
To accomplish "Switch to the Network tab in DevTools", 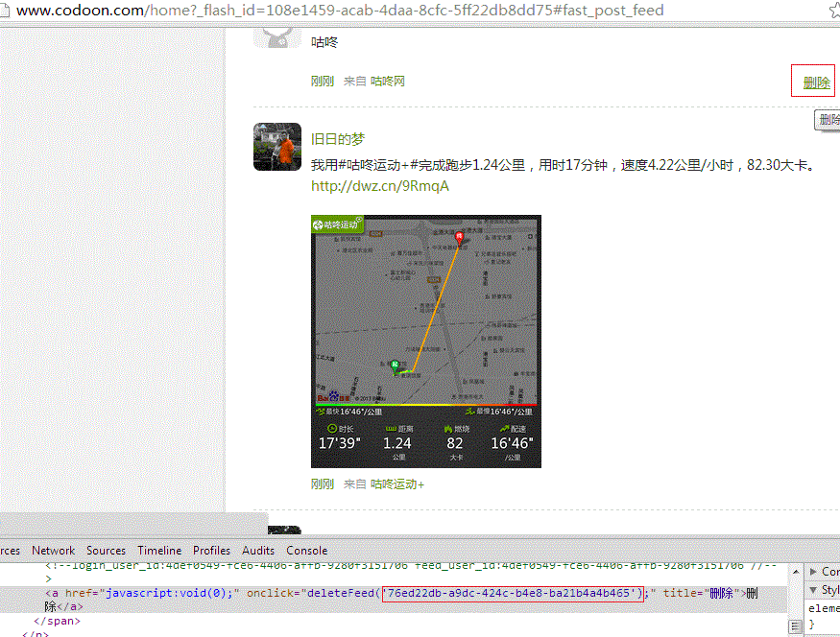I will [x=53, y=551].
